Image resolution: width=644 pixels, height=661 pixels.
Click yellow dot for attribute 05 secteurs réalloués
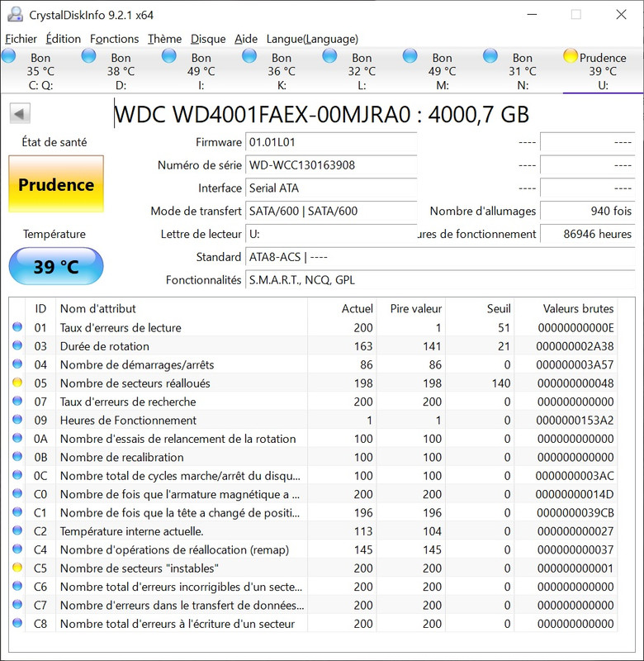coord(17,383)
